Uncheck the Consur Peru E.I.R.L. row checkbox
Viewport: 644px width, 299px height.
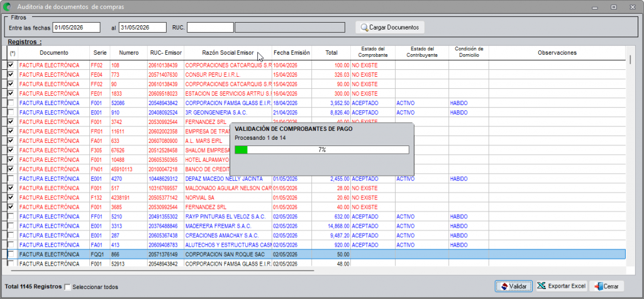point(11,74)
